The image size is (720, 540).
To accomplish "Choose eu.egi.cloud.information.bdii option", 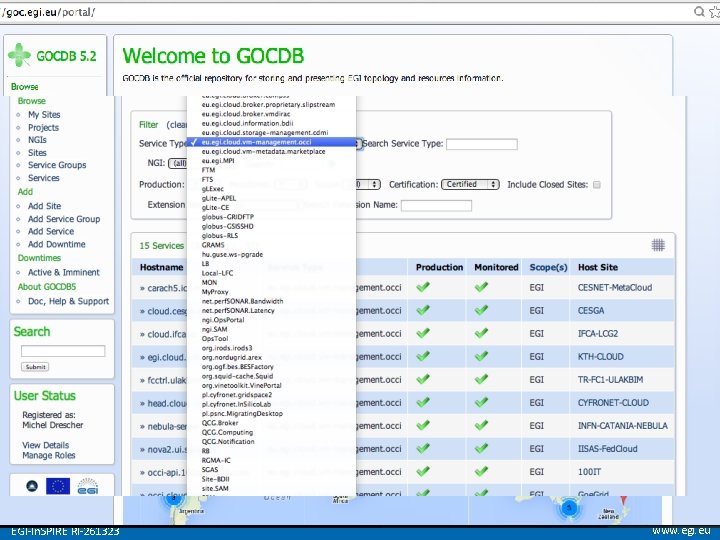I will pos(248,124).
